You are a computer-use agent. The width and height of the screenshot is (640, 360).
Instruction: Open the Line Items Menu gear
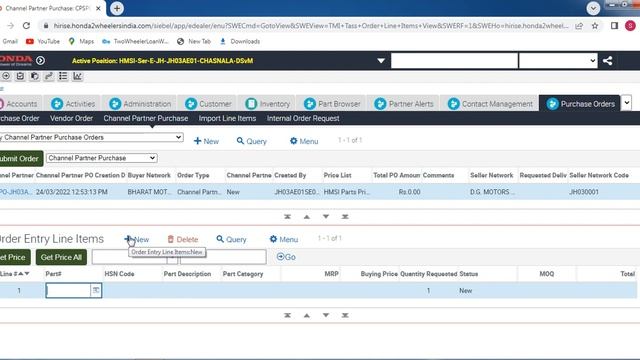tap(284, 239)
